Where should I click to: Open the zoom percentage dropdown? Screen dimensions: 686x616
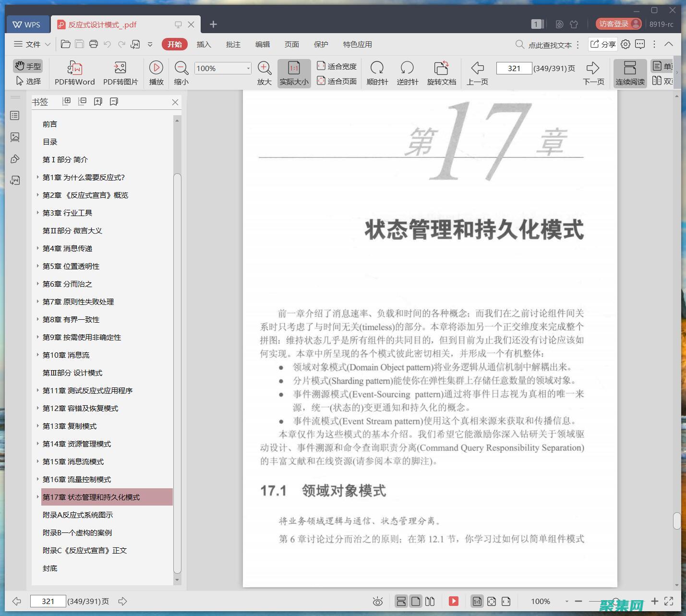coord(248,68)
